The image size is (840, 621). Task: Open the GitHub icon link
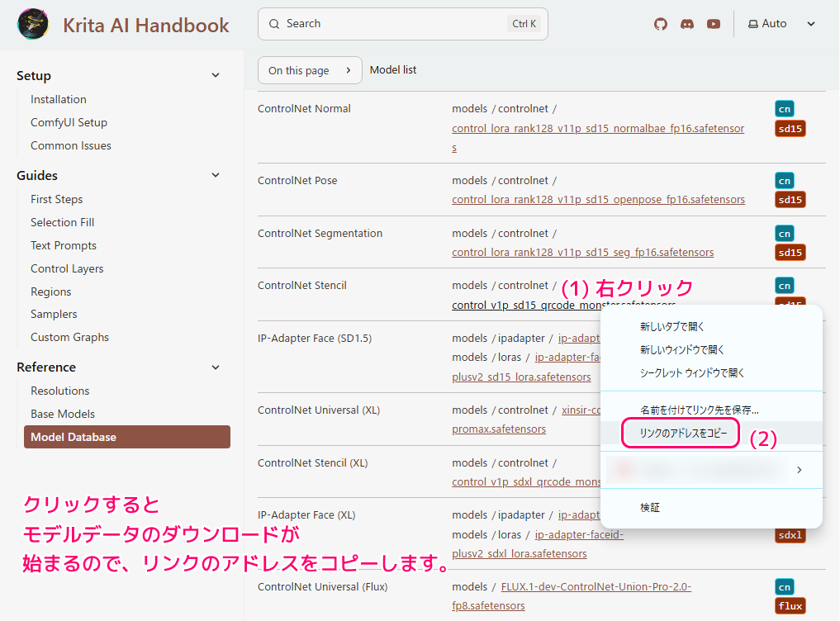tap(661, 24)
